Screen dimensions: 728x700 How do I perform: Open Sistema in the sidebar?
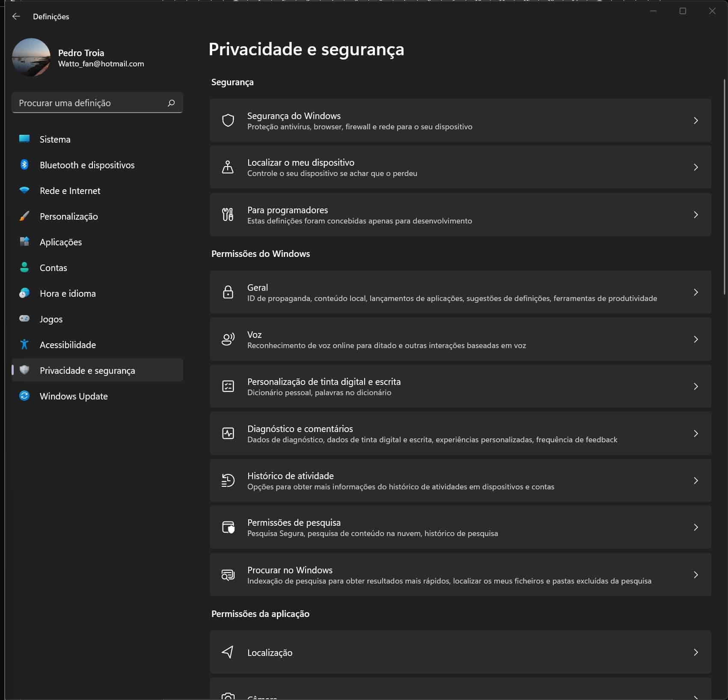pyautogui.click(x=55, y=140)
